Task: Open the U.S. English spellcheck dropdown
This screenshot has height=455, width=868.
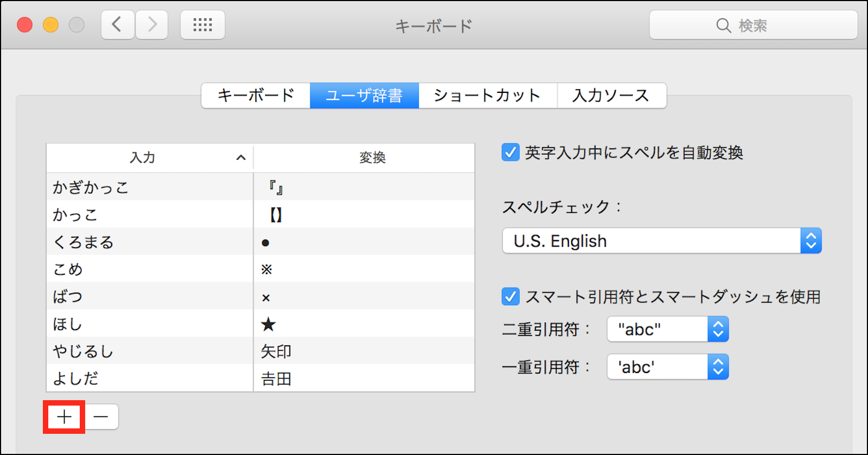Action: pyautogui.click(x=662, y=241)
